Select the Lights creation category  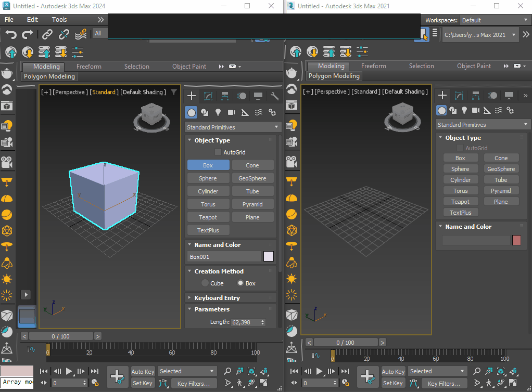[218, 112]
